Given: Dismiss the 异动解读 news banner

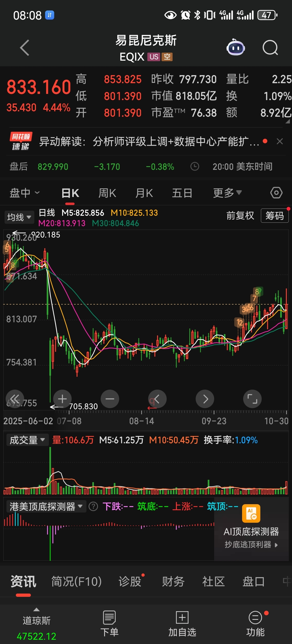Looking at the screenshot, I should pyautogui.click(x=280, y=141).
